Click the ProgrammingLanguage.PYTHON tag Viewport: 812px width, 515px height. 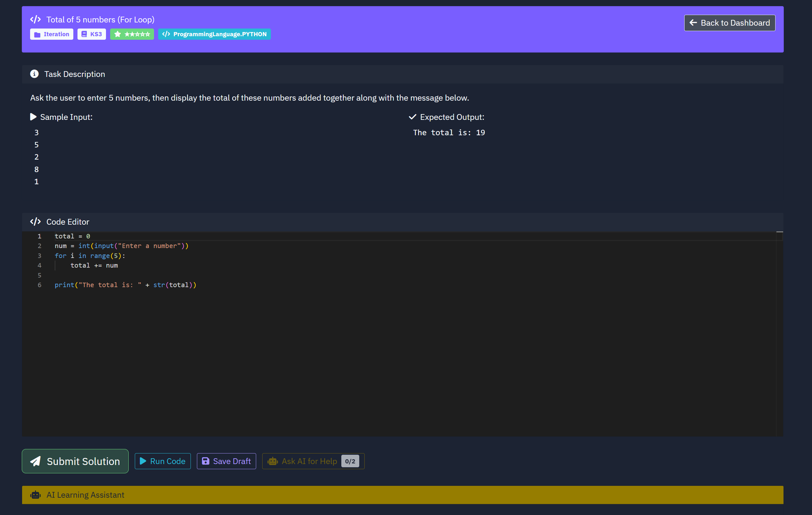tap(215, 34)
